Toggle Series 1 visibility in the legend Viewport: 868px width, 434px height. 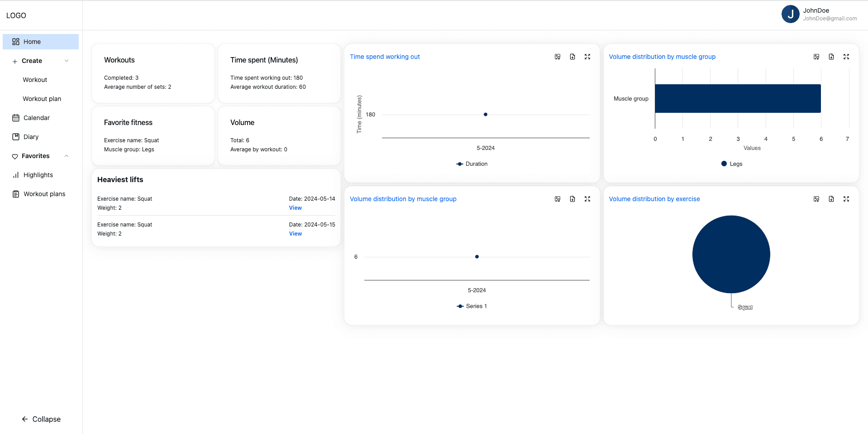point(472,306)
